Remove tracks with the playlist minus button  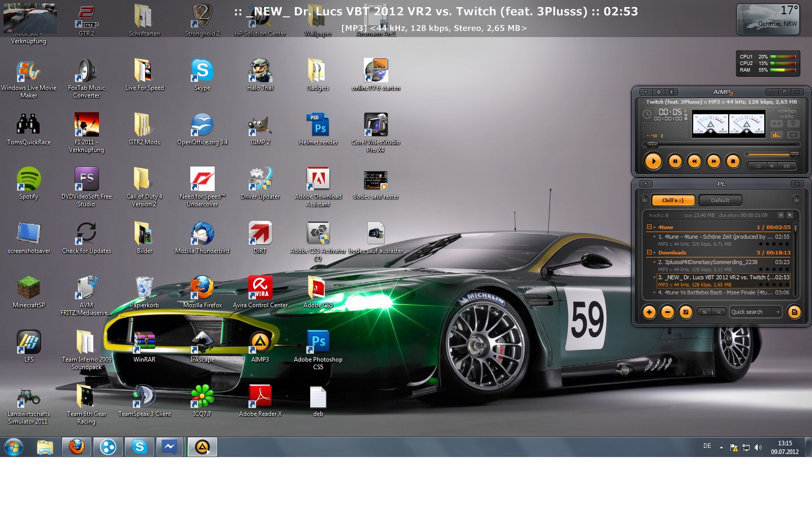[x=667, y=312]
